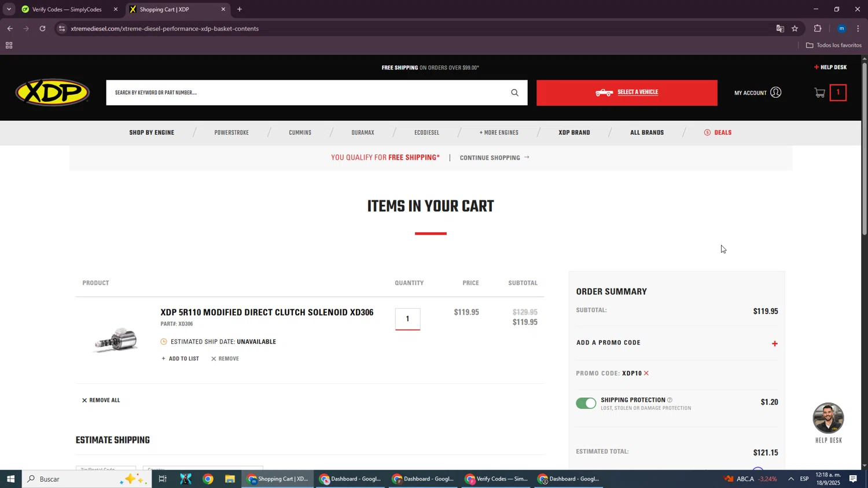Click the search magnifier icon
This screenshot has width=868, height=488.
pos(514,93)
